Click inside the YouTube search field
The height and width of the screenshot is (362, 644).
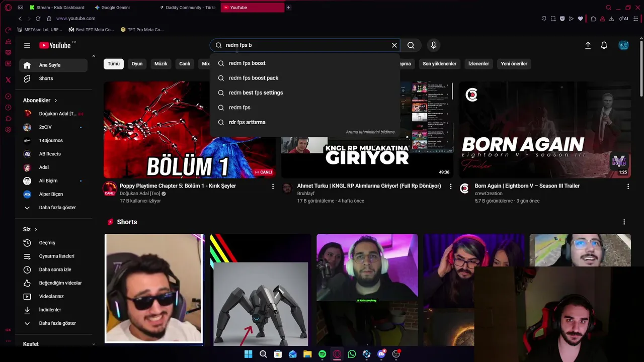(x=304, y=45)
